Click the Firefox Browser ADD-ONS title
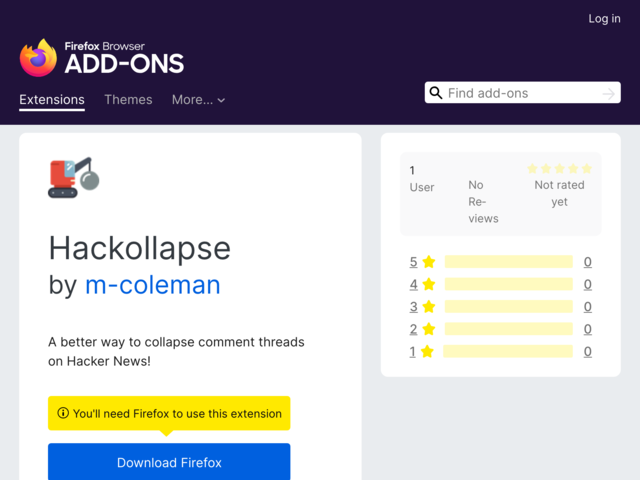 pos(124,58)
